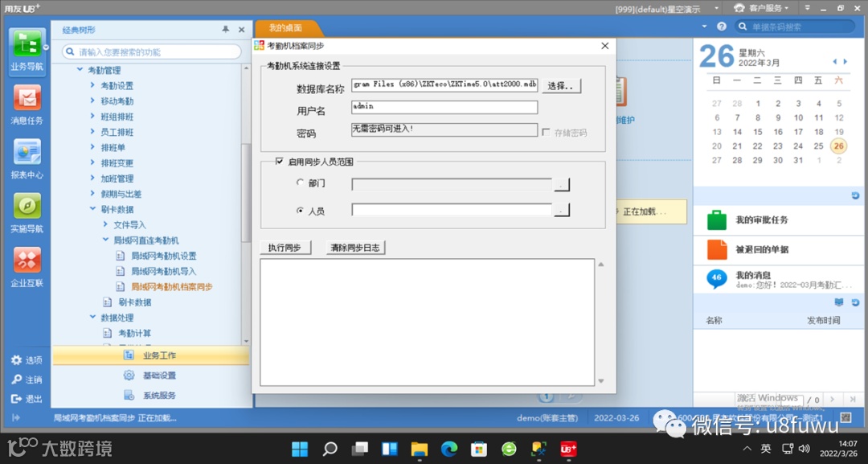Pin the 经典树形 panel
The width and height of the screenshot is (868, 464).
(225, 29)
